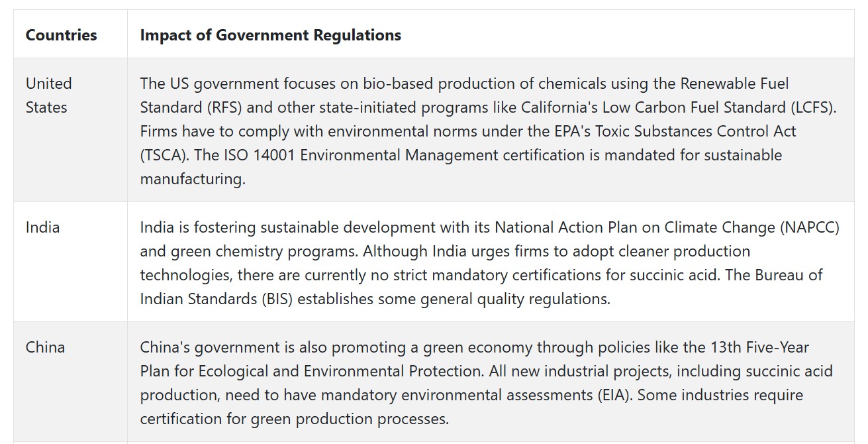Image resolution: width=868 pixels, height=444 pixels.
Task: Click the China regulations description cell
Action: [x=491, y=382]
